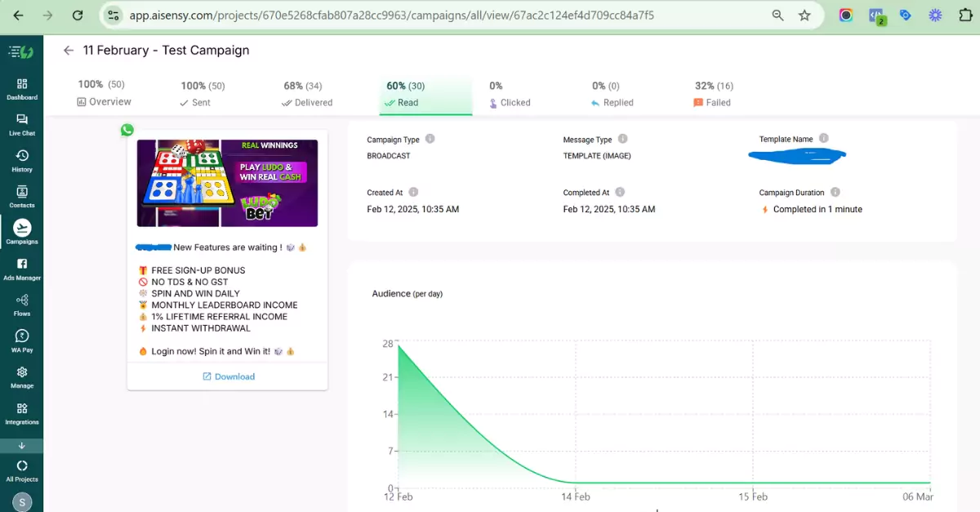Screen dimensions: 980x512
Task: Click 'Completed in 1 minute' text
Action: [817, 209]
